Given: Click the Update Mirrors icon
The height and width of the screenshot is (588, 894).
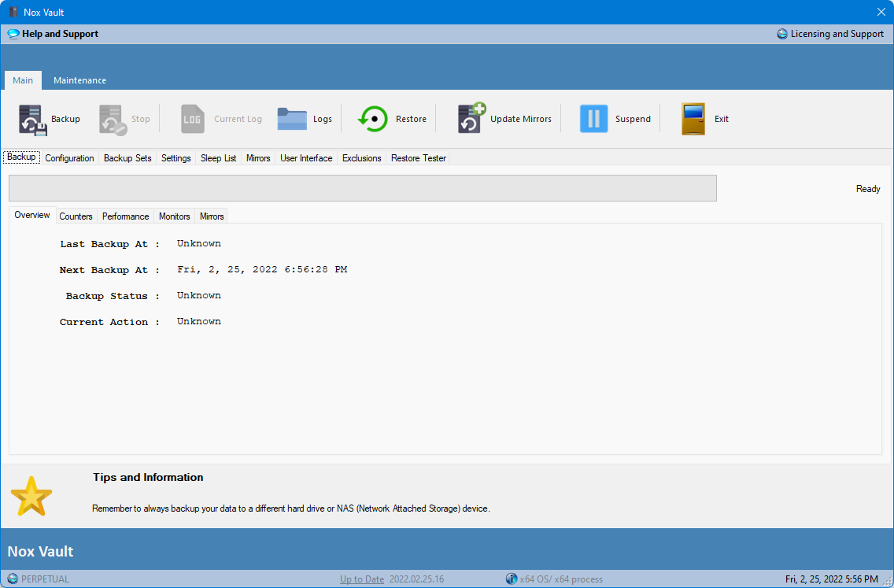Looking at the screenshot, I should pyautogui.click(x=471, y=118).
